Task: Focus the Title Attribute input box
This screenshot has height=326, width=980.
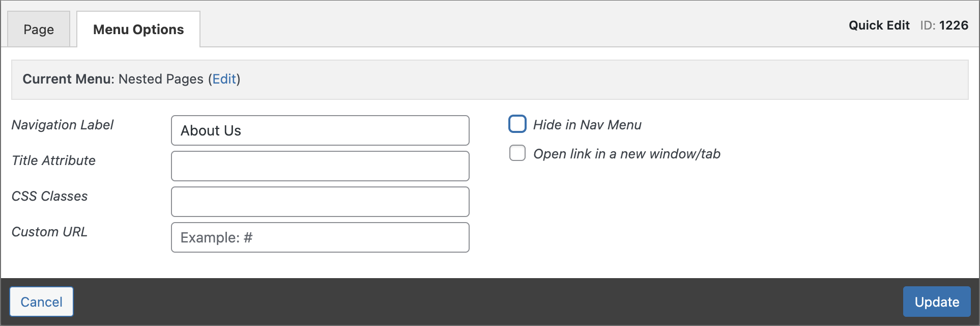Action: point(320,166)
